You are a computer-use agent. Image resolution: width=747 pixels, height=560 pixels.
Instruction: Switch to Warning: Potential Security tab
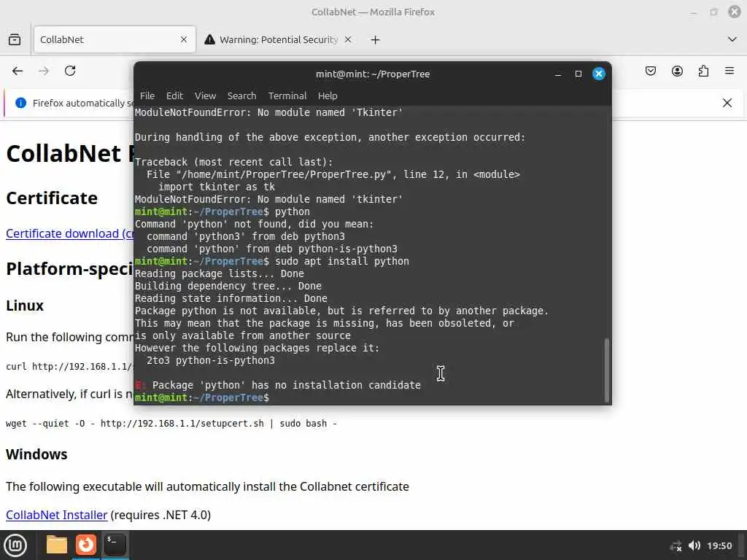[x=279, y=39]
